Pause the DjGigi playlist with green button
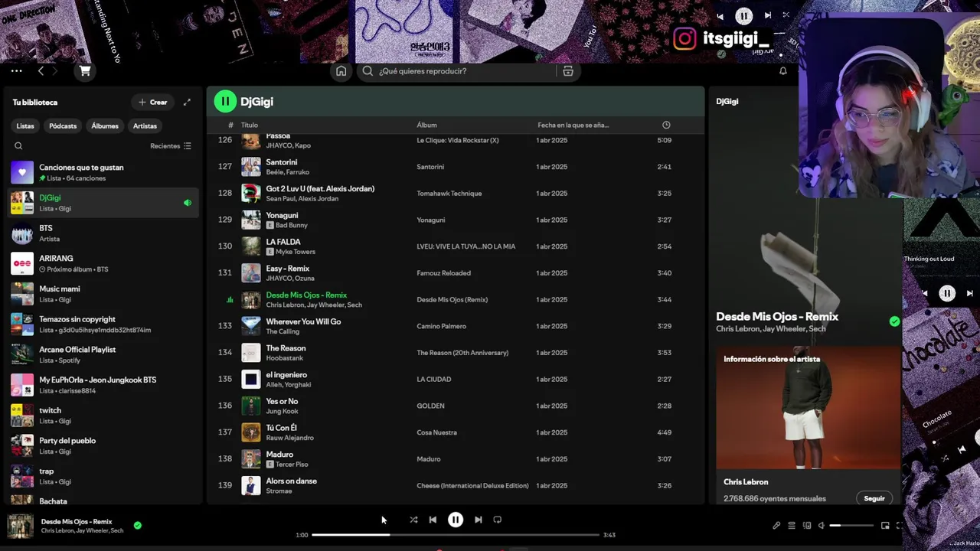The height and width of the screenshot is (551, 980). pos(225,101)
